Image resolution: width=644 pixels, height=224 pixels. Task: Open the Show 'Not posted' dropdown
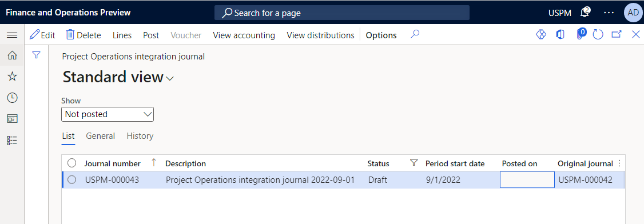click(108, 114)
